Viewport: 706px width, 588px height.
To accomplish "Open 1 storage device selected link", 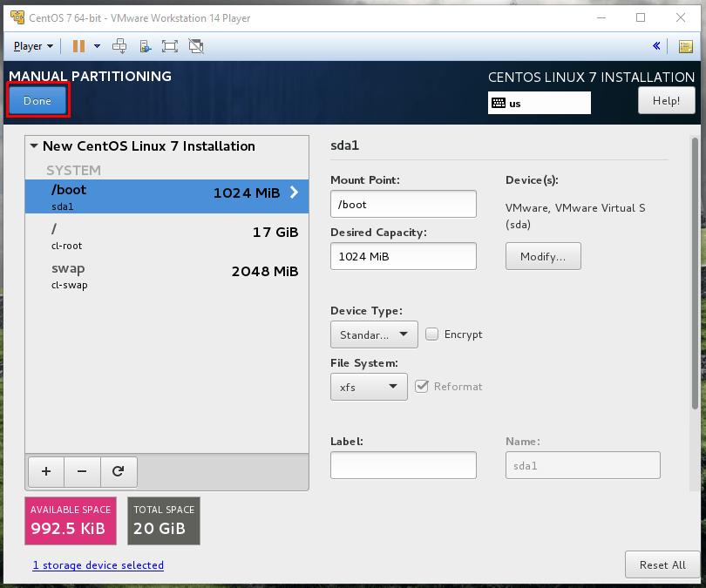I will (x=98, y=565).
